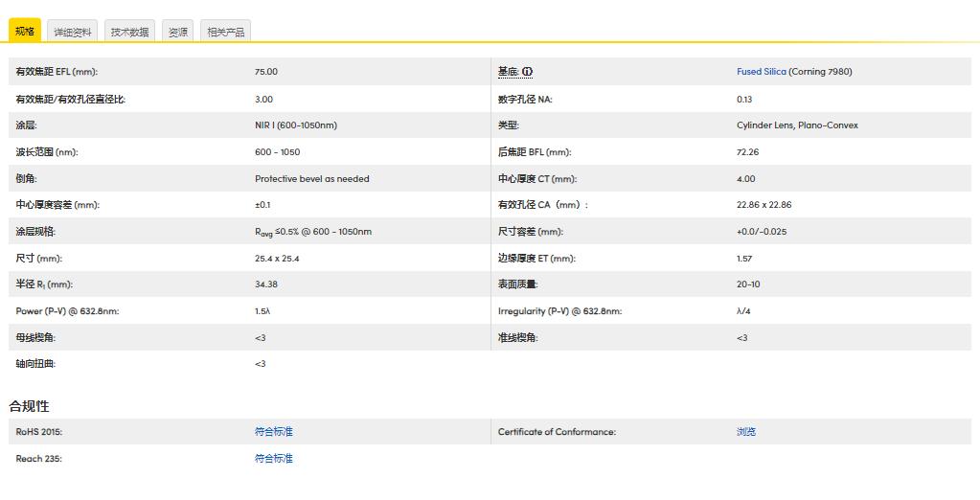The height and width of the screenshot is (500, 980).
Task: Click the Protective bevel as needed text
Action: click(312, 179)
